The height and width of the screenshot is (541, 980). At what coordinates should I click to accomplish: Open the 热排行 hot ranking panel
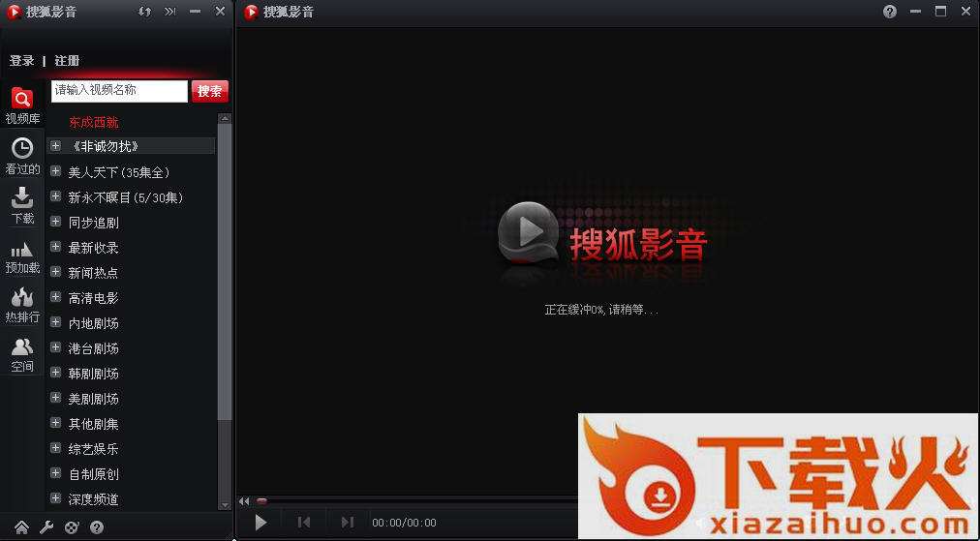click(x=22, y=306)
